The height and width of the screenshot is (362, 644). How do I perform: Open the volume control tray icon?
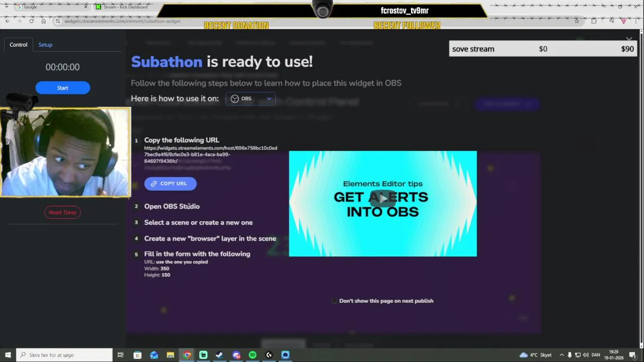tap(586, 355)
